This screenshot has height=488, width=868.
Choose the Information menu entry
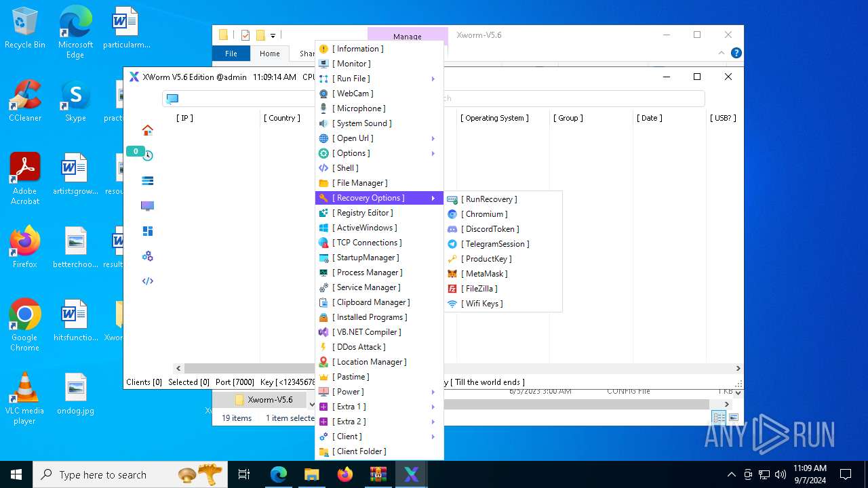coord(379,49)
